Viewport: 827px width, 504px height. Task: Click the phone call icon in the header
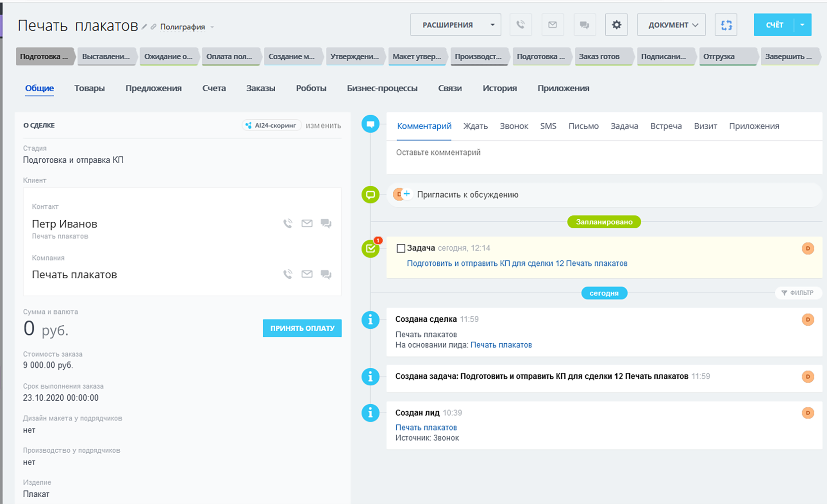[x=520, y=25]
